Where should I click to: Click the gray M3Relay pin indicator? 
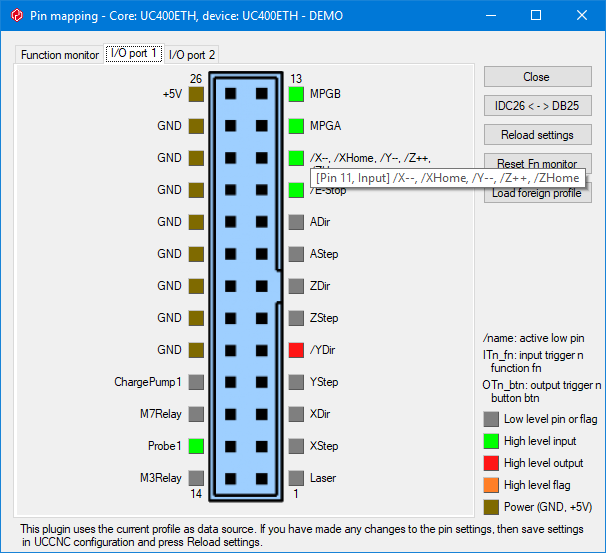click(196, 478)
